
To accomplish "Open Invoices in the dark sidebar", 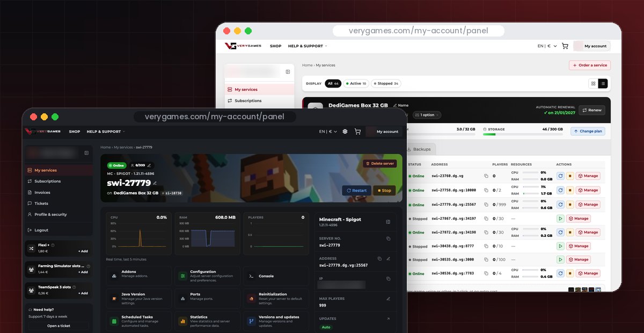I will 58,192.
